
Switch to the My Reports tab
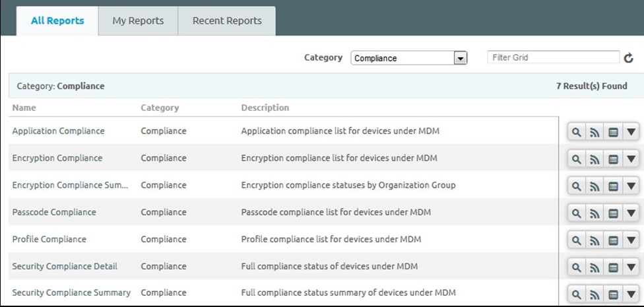138,20
